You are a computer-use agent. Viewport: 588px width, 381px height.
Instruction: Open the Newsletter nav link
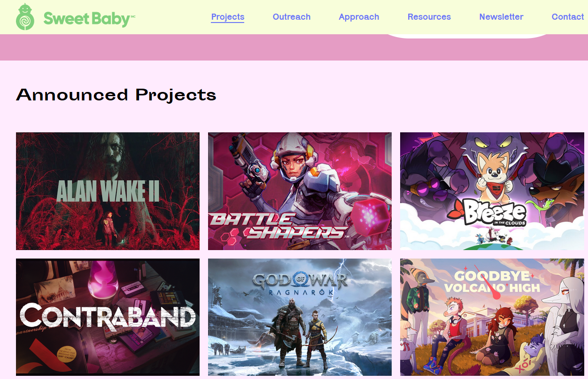[501, 17]
